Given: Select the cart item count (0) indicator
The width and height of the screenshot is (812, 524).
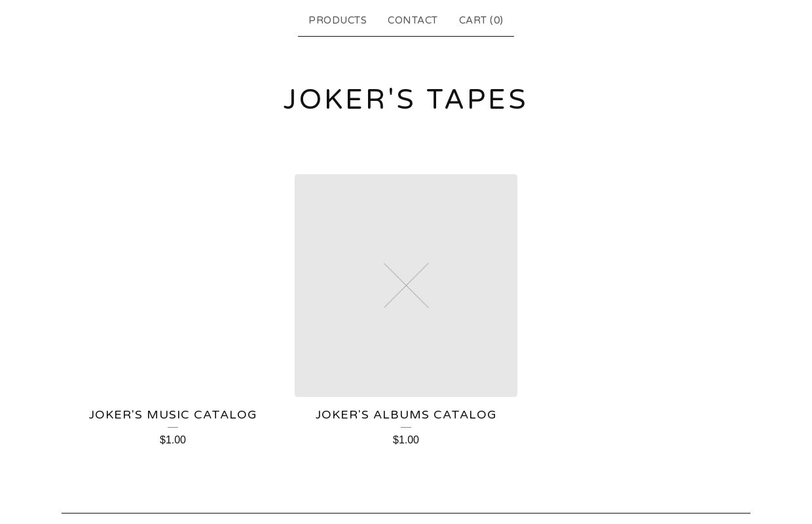Looking at the screenshot, I should 496,20.
